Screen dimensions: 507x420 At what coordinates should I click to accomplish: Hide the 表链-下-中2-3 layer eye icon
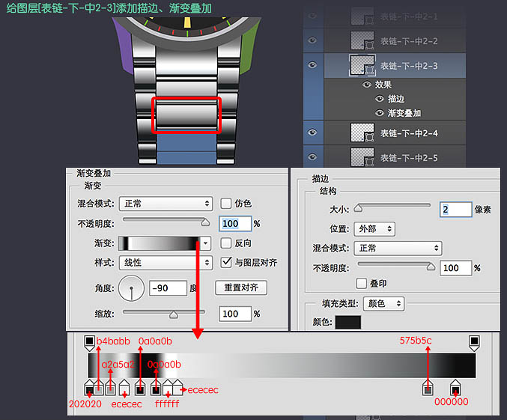(313, 66)
